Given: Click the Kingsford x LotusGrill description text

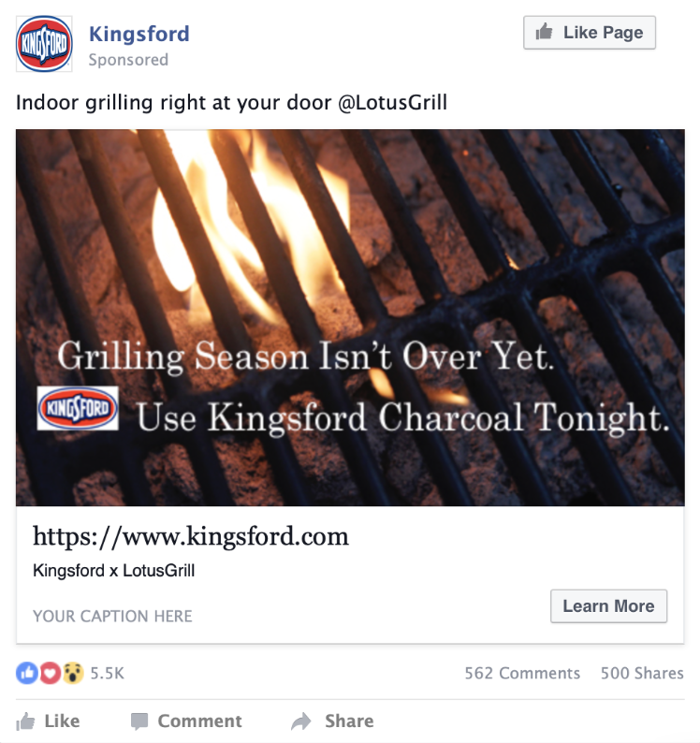Looking at the screenshot, I should pyautogui.click(x=114, y=571).
